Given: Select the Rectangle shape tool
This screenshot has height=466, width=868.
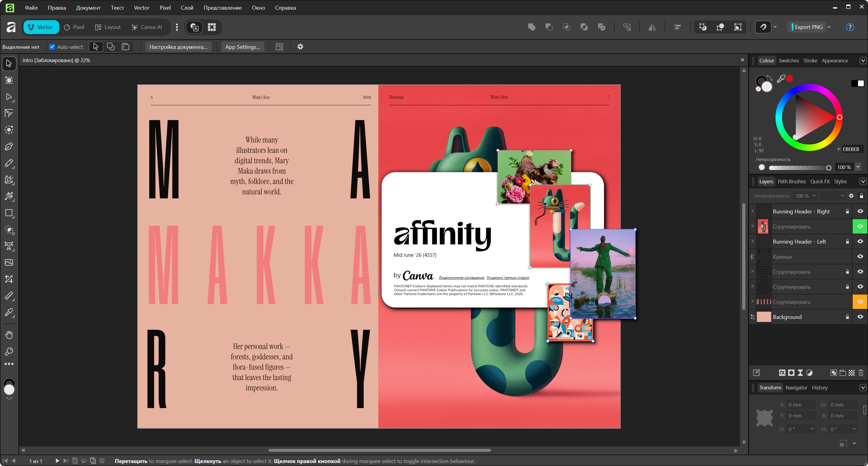Looking at the screenshot, I should [9, 213].
